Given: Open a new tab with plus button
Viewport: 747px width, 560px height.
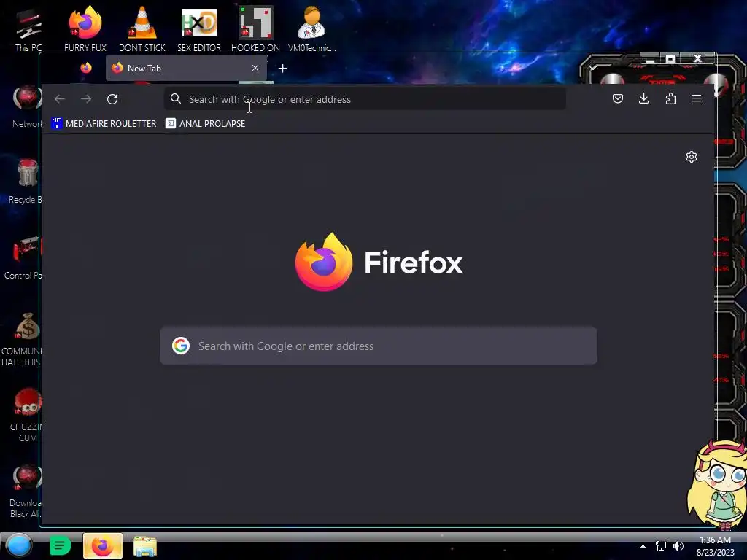Looking at the screenshot, I should 282,69.
